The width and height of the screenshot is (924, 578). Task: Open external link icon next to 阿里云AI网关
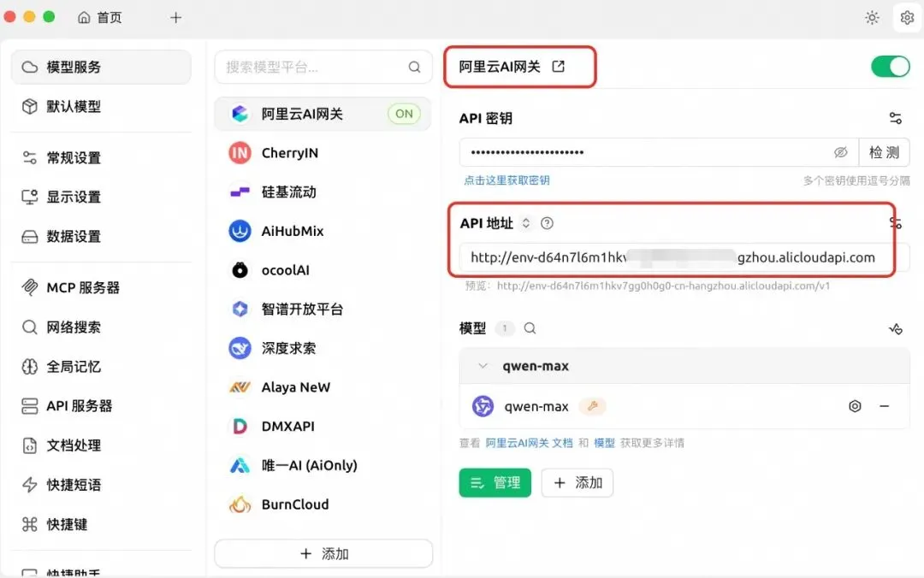click(558, 67)
